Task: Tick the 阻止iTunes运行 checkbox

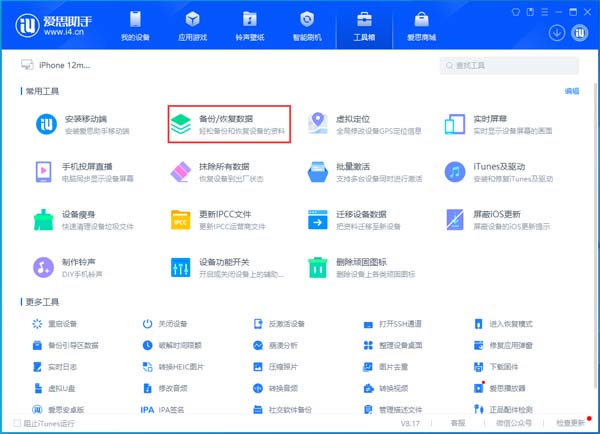Action: click(17, 423)
